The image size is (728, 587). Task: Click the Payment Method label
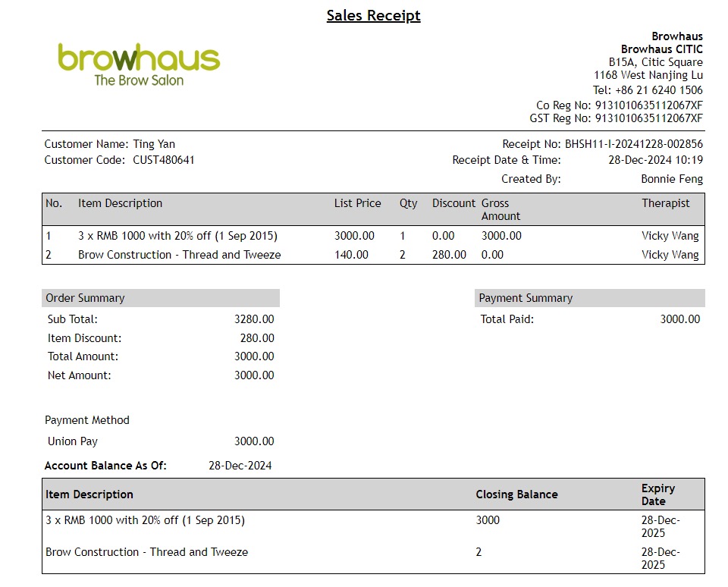click(86, 420)
